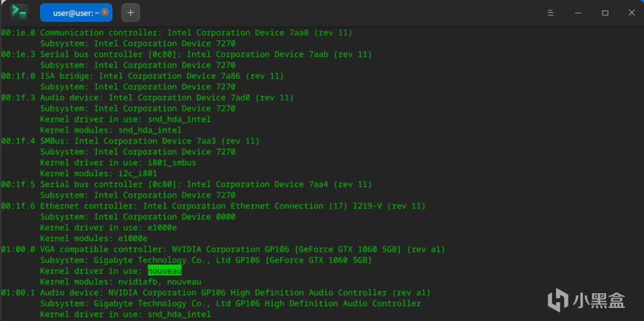The height and width of the screenshot is (321, 644).
Task: Close the user@user tab with the x icon
Action: click(x=105, y=13)
